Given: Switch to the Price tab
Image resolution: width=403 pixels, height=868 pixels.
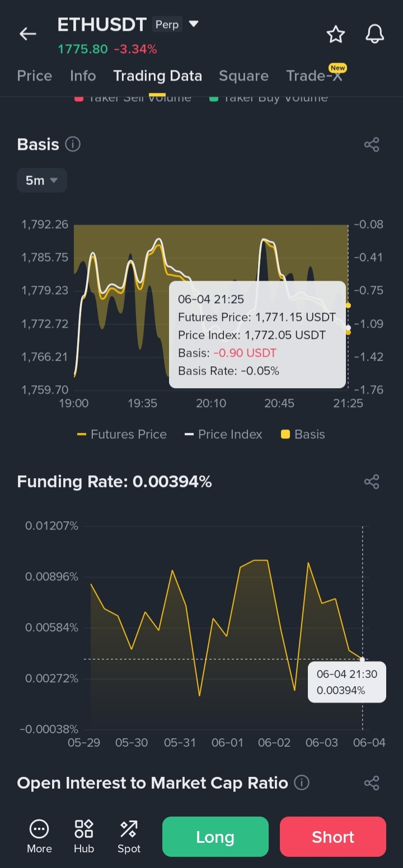Looking at the screenshot, I should point(35,76).
